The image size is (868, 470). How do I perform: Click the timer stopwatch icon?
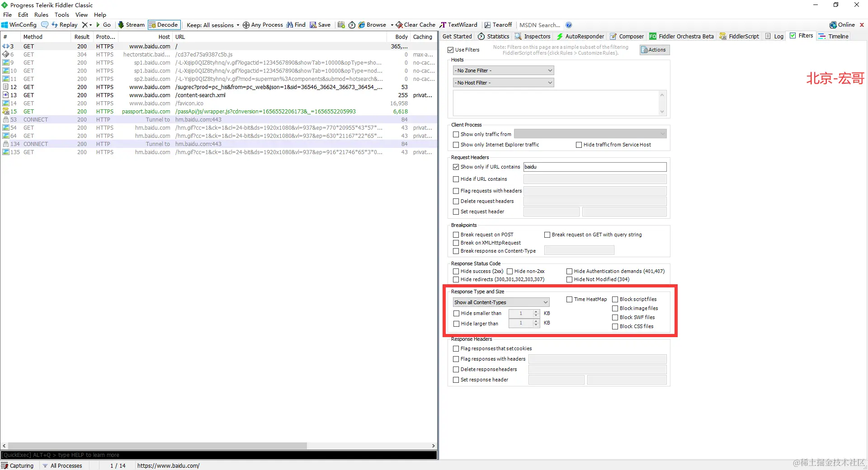(352, 25)
